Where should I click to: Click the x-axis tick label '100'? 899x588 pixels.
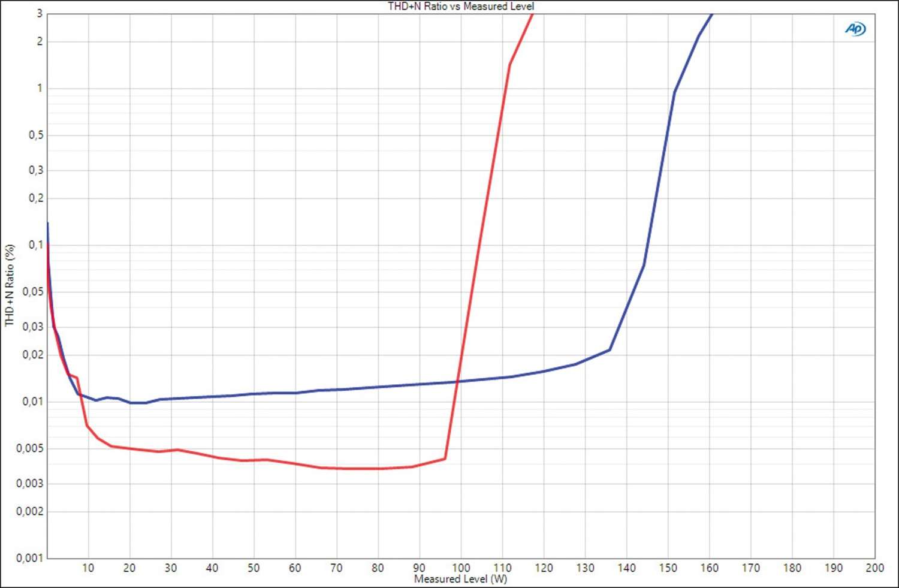460,568
